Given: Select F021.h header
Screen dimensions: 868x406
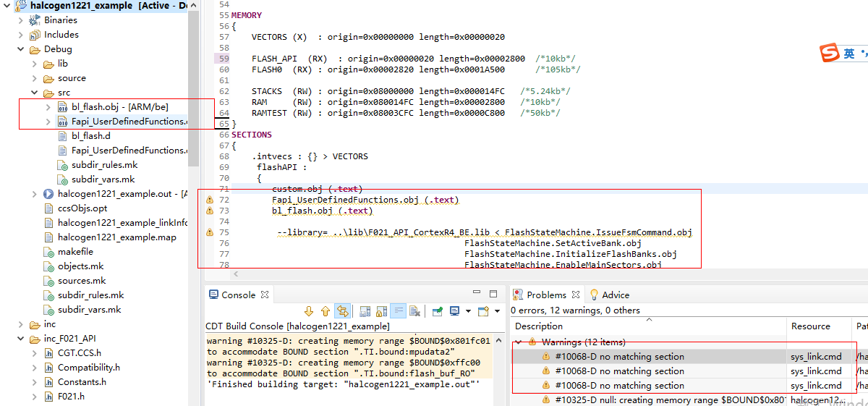Looking at the screenshot, I should pos(71,397).
